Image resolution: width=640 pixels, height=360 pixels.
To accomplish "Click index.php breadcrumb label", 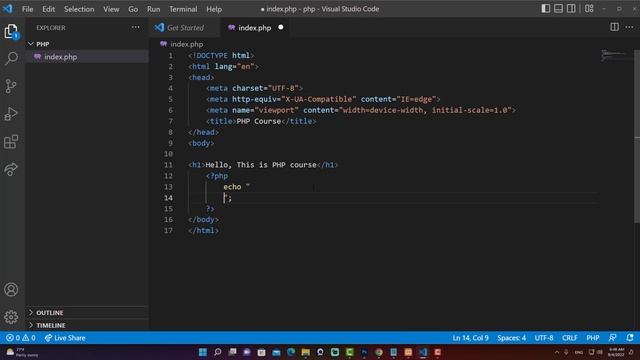I will click(187, 44).
